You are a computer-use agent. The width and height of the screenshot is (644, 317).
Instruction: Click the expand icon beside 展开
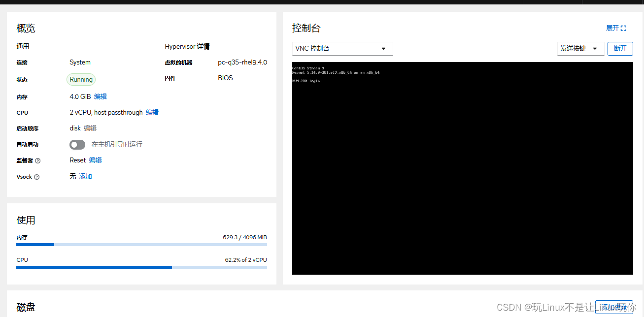pos(624,29)
